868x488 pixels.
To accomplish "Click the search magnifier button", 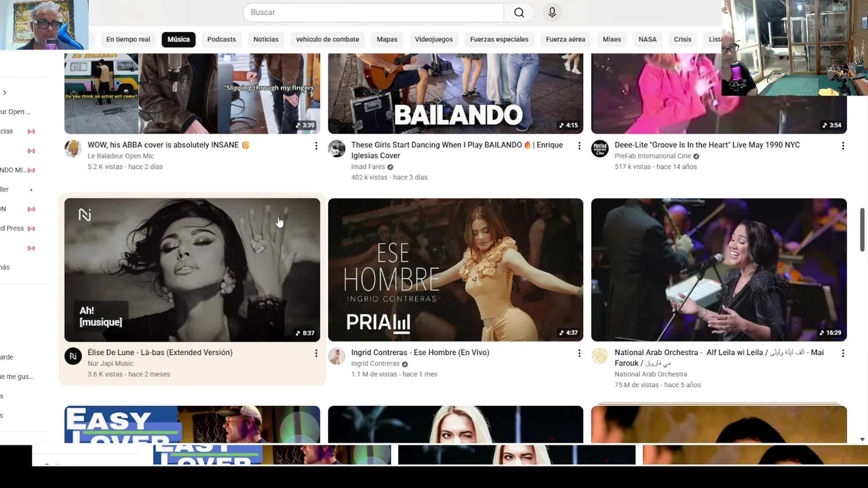I will point(519,12).
